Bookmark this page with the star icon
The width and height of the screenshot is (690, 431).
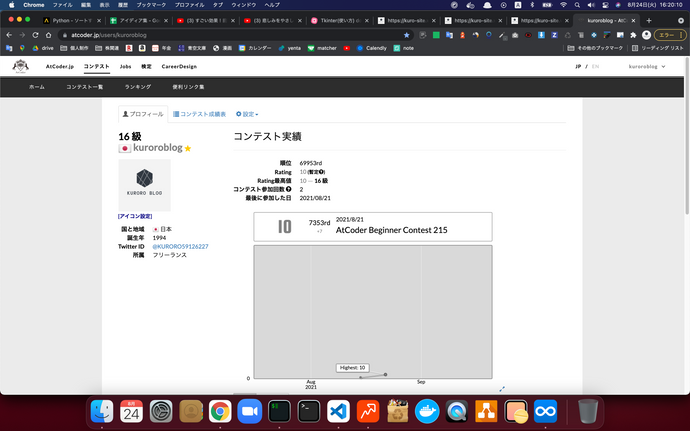click(407, 35)
